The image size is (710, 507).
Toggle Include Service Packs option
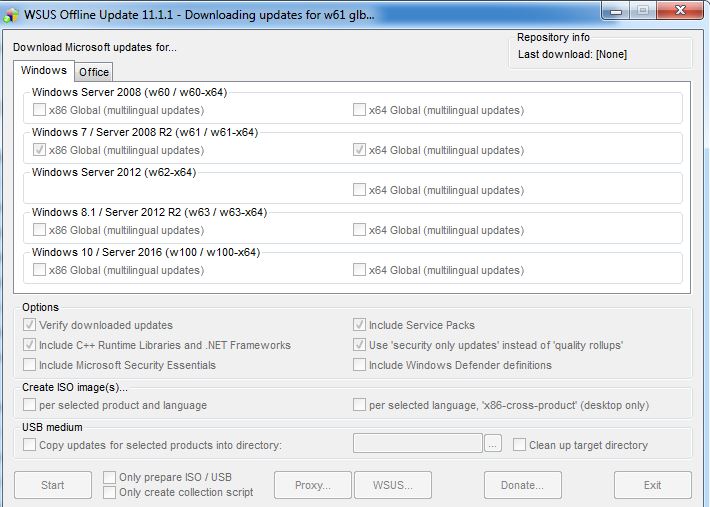point(359,325)
